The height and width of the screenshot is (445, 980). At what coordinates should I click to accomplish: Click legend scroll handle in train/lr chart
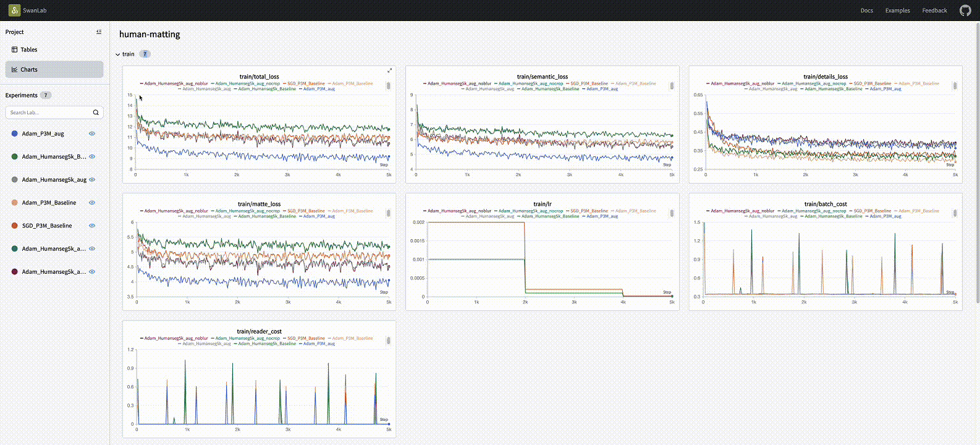672,213
